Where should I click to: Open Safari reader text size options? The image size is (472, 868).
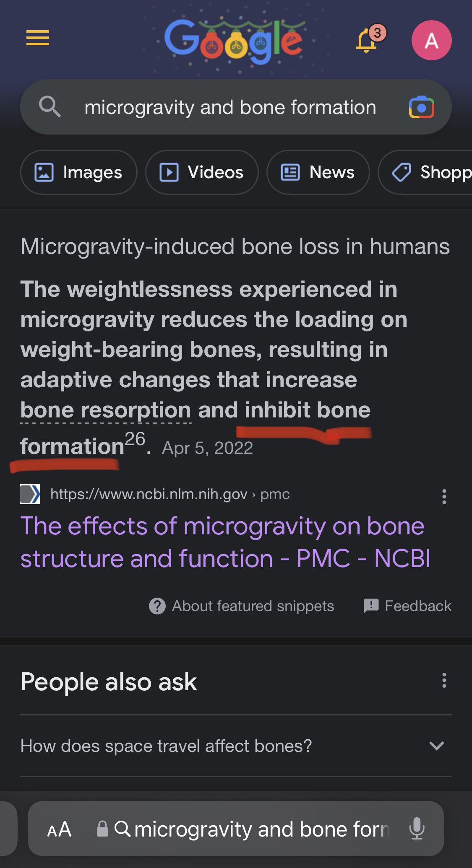(x=59, y=829)
